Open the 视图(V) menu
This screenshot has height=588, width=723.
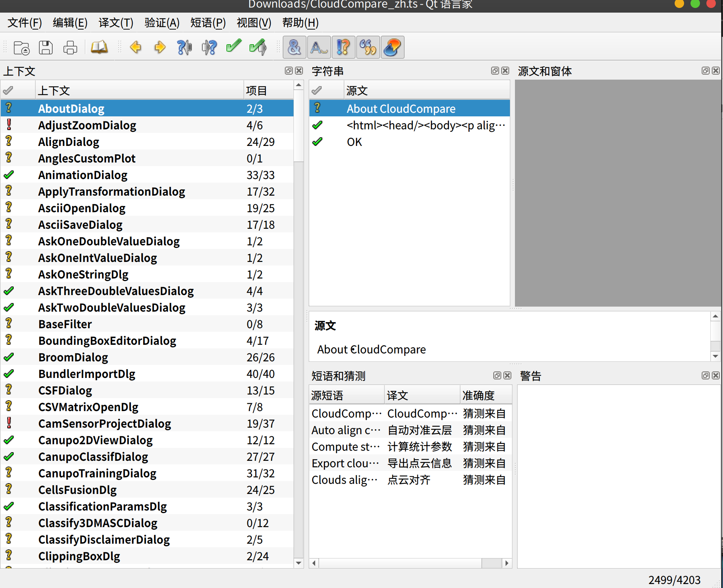(254, 23)
